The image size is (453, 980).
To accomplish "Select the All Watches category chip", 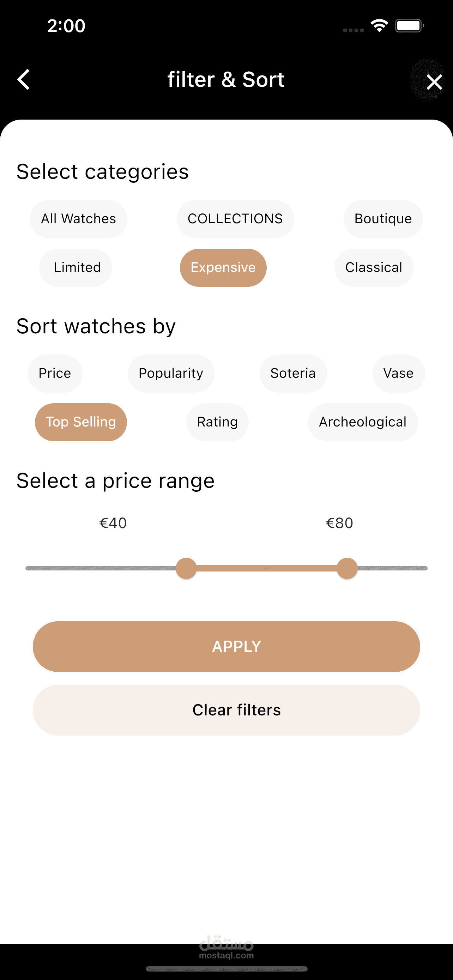I will (x=78, y=219).
